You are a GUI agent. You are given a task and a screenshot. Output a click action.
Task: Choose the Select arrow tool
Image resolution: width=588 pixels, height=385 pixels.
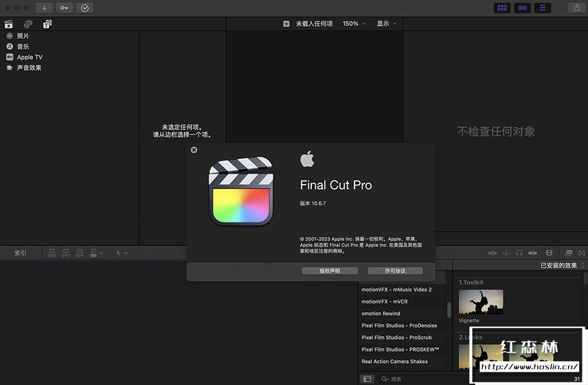tap(119, 253)
